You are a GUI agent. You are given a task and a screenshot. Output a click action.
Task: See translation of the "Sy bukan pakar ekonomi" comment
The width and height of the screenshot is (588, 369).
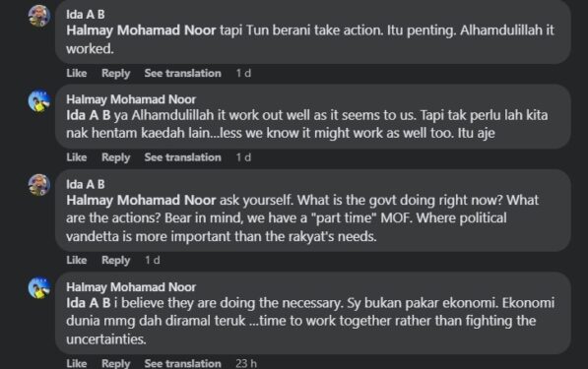(x=182, y=363)
